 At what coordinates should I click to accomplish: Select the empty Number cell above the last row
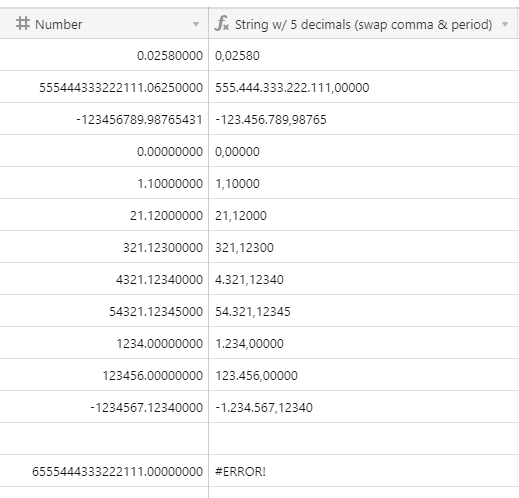pyautogui.click(x=104, y=439)
